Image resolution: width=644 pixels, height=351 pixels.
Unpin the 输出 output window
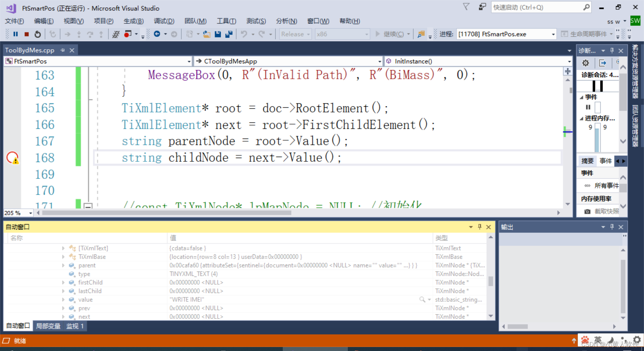pyautogui.click(x=611, y=227)
